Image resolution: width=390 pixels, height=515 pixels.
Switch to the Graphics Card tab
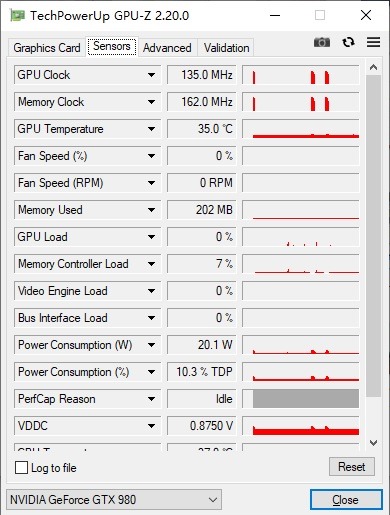pyautogui.click(x=47, y=48)
